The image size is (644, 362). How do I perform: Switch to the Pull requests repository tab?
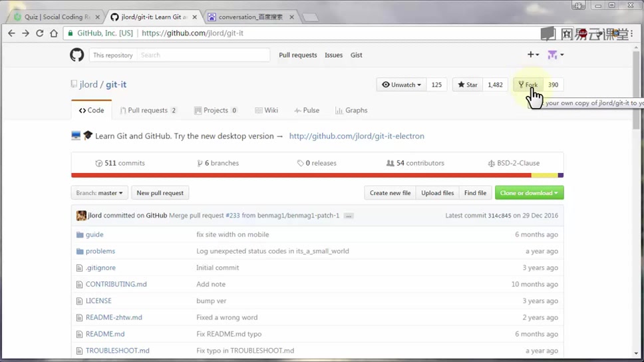click(x=148, y=110)
